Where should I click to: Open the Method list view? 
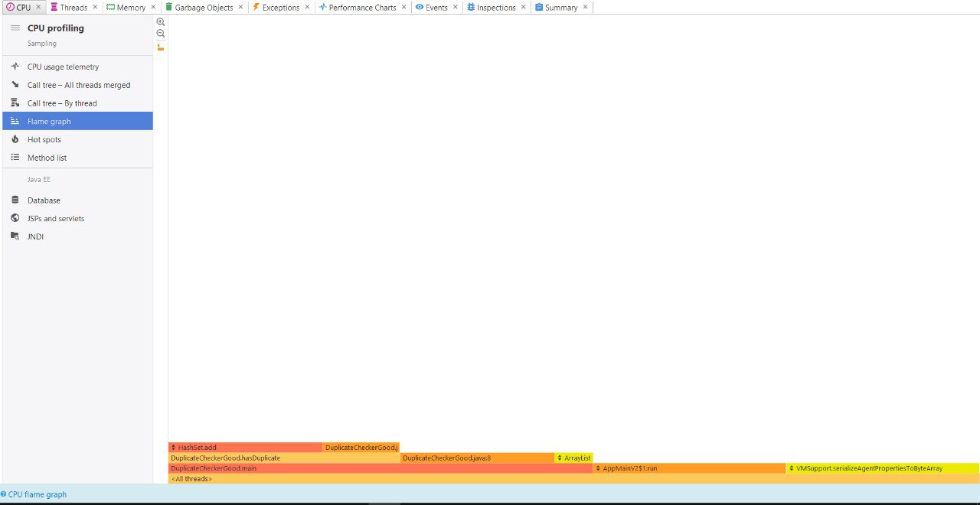77,158
